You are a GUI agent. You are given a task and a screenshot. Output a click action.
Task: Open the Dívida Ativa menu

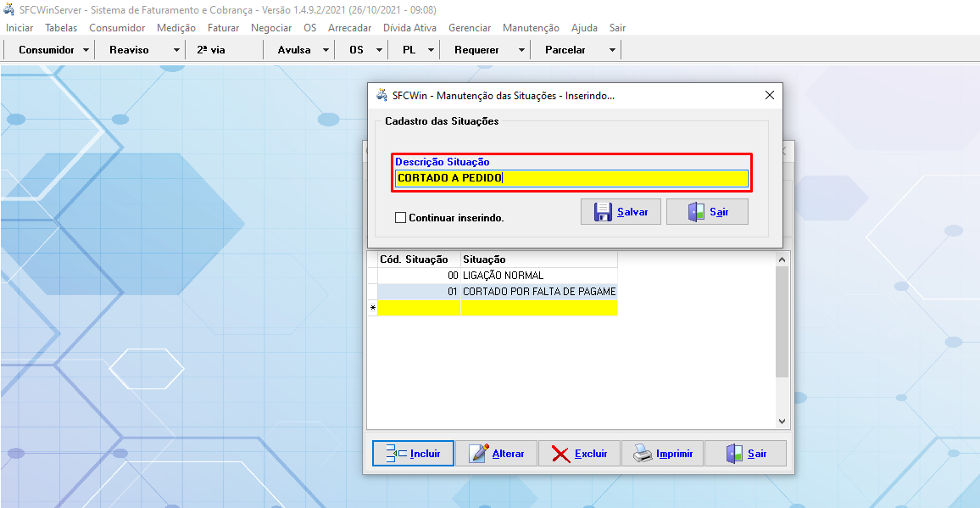(x=409, y=28)
